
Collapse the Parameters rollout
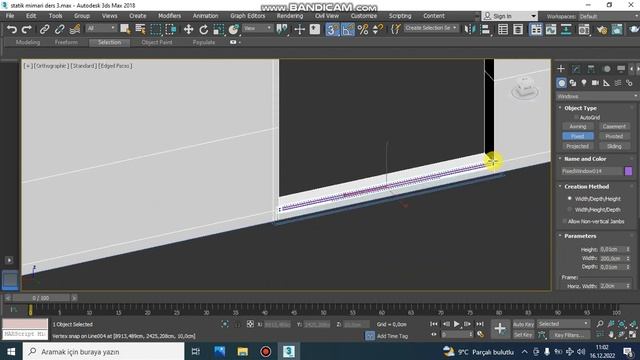tap(580, 236)
